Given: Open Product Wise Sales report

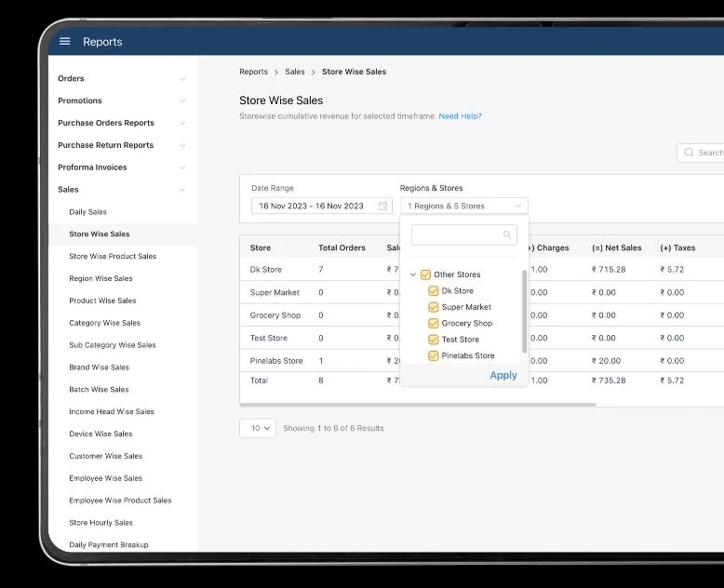Looking at the screenshot, I should (102, 301).
